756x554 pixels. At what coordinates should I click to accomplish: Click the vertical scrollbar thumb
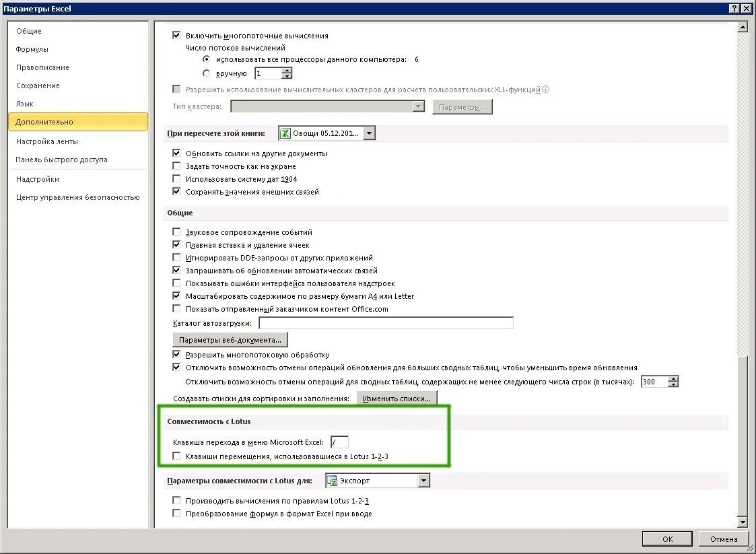(743, 437)
